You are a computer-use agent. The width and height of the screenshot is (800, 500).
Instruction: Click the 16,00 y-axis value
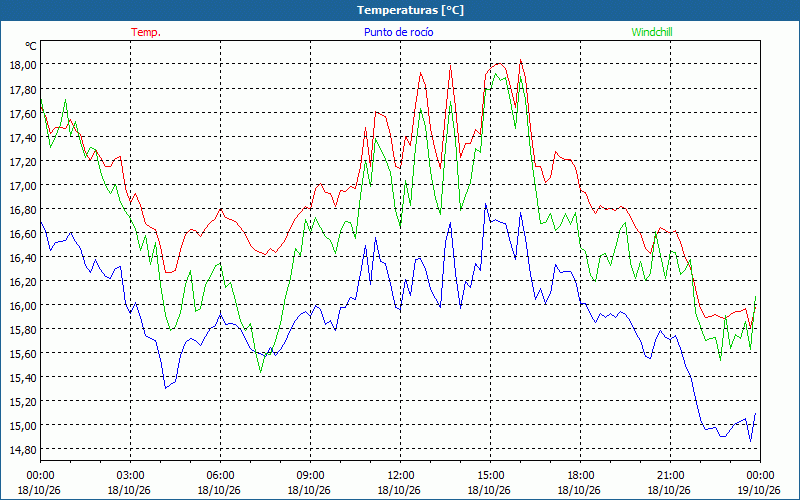point(23,305)
